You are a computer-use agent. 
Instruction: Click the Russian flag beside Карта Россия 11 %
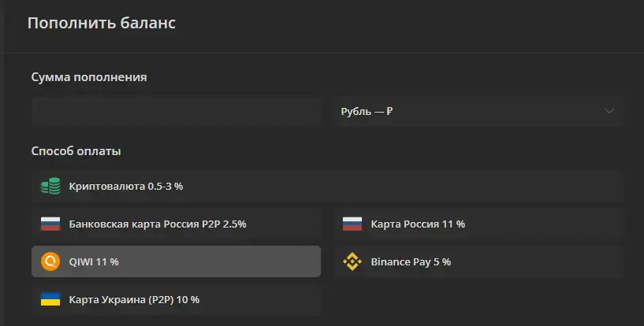pos(352,224)
